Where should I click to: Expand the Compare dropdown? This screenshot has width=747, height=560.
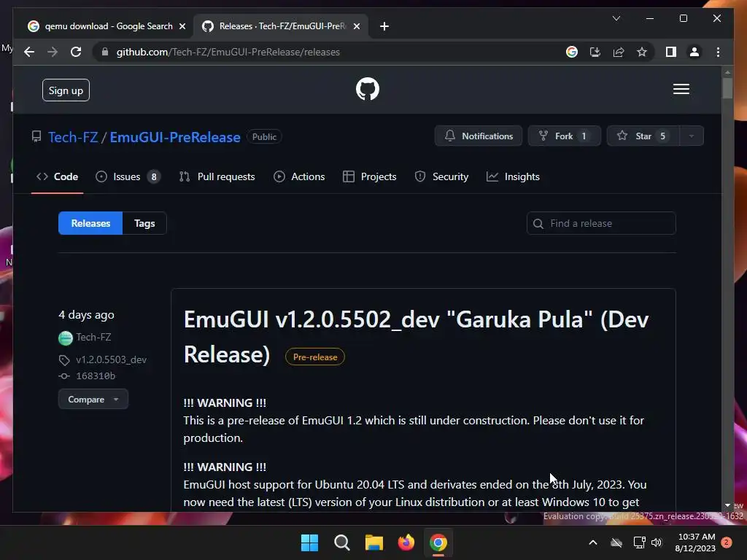[x=93, y=399]
